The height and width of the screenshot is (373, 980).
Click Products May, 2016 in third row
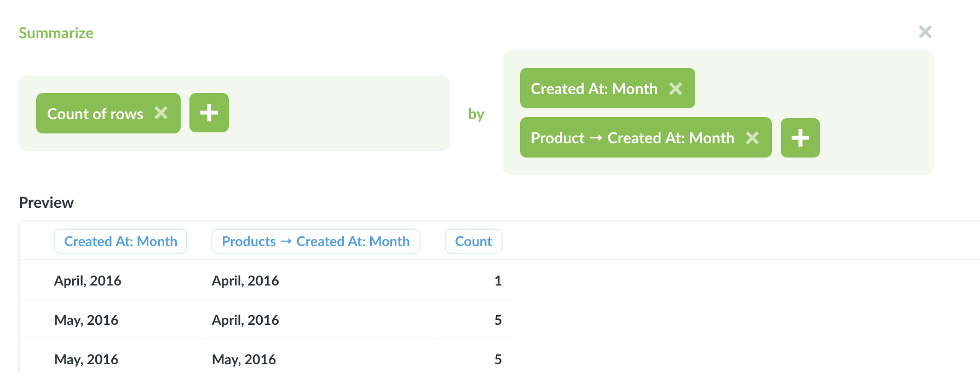click(244, 359)
